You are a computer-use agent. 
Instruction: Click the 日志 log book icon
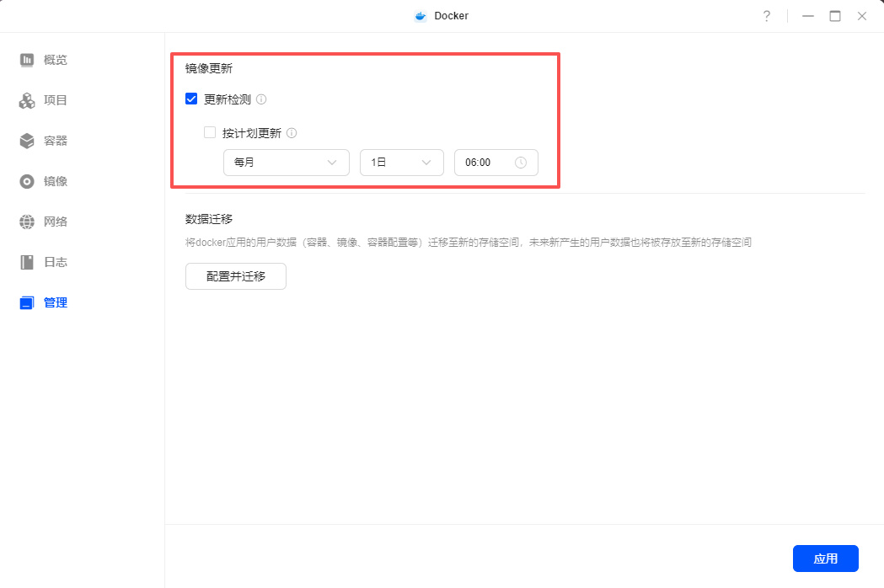click(26, 262)
